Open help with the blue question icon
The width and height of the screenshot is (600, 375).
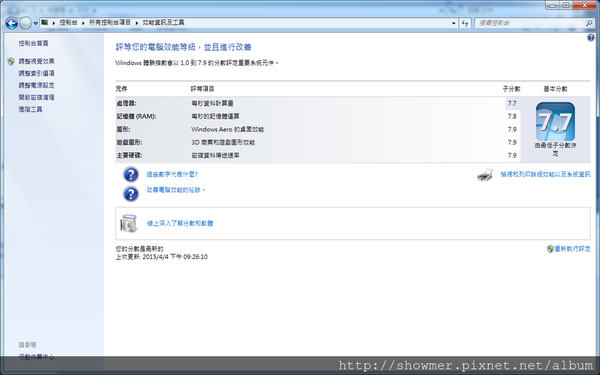[591, 38]
